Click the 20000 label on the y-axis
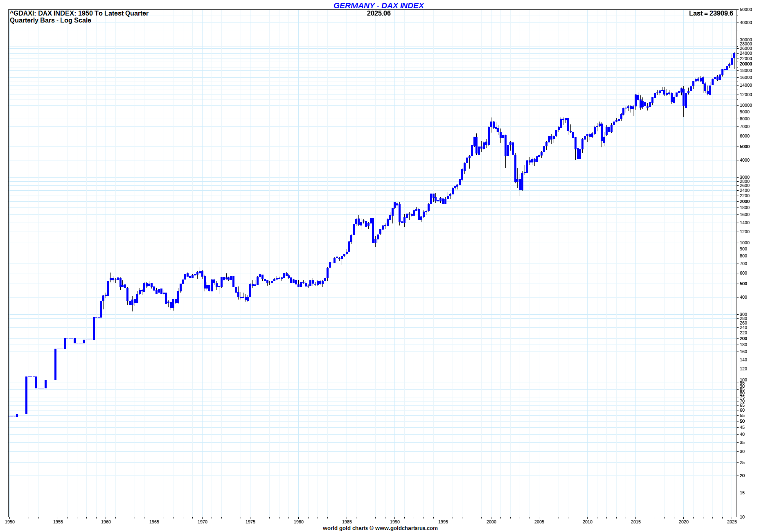The height and width of the screenshot is (532, 757). pyautogui.click(x=746, y=64)
